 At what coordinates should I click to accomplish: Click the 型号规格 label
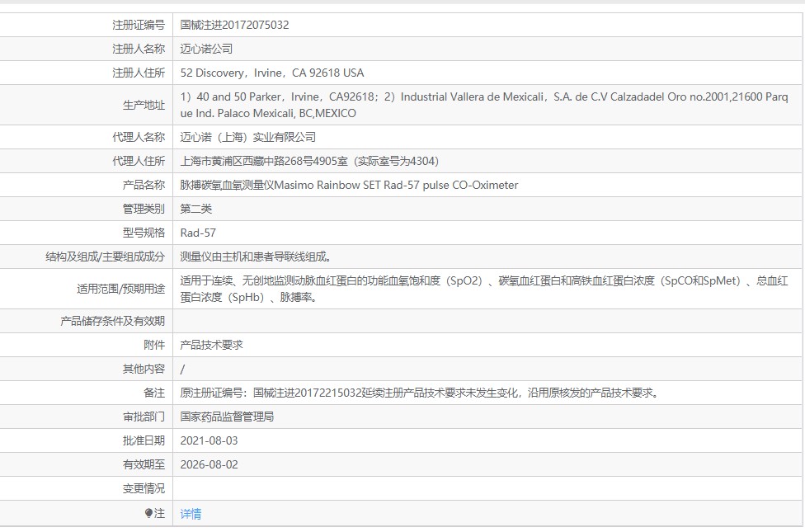[x=144, y=233]
